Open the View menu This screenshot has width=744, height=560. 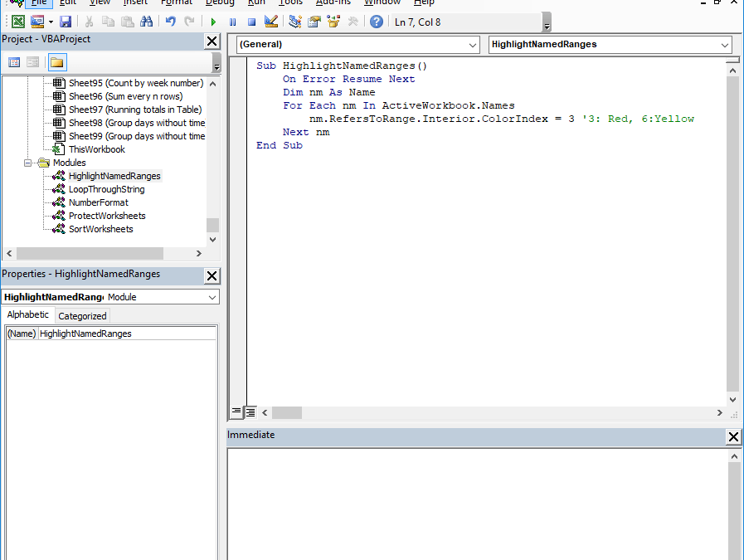coord(100,2)
